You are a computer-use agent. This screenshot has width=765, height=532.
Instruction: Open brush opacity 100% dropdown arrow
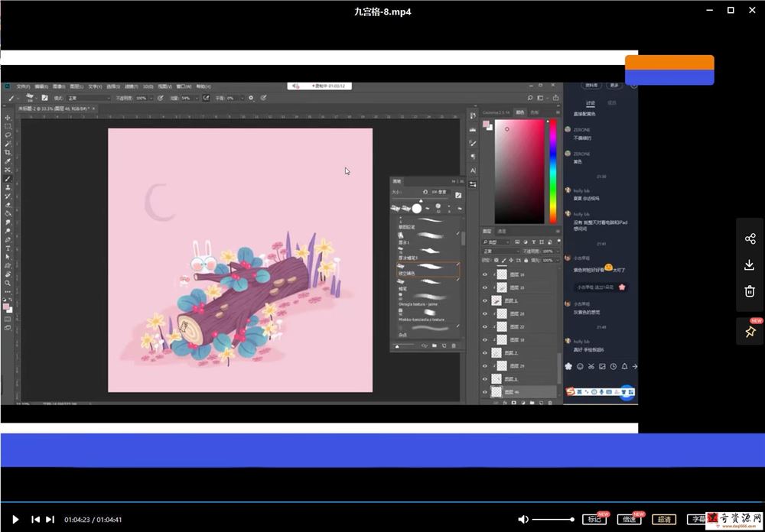pos(151,98)
